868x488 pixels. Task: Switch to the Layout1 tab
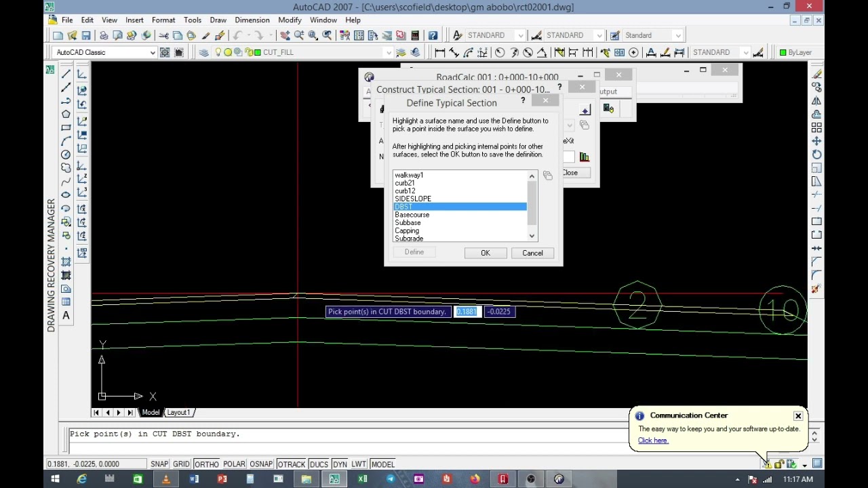pyautogui.click(x=178, y=413)
